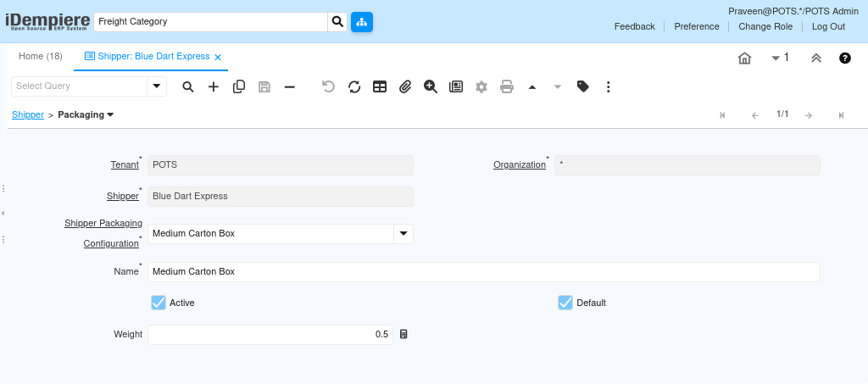Create a new record with plus icon

(214, 86)
